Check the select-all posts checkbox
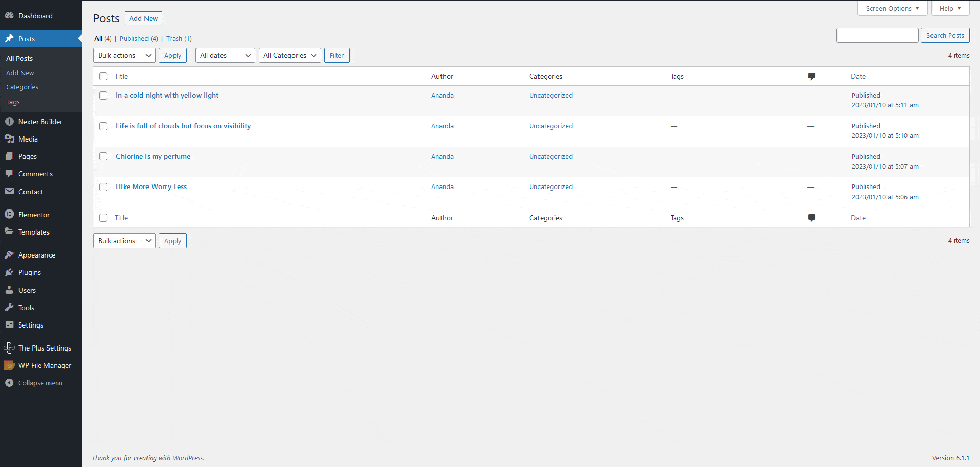 tap(103, 76)
